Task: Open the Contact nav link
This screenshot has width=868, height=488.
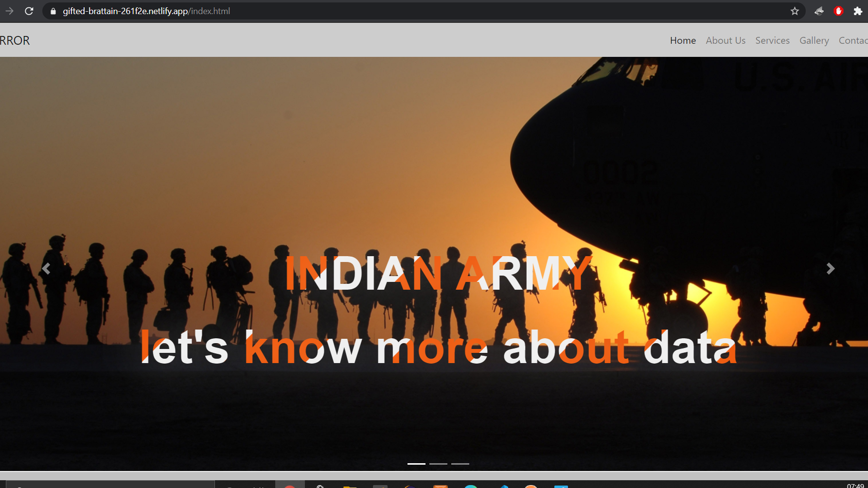Action: tap(853, 40)
